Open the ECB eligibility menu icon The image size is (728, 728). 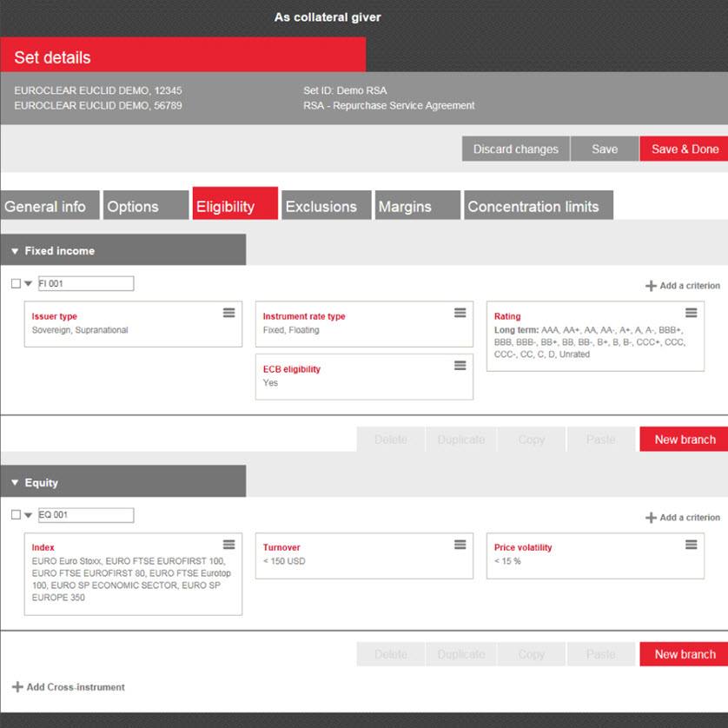[460, 366]
